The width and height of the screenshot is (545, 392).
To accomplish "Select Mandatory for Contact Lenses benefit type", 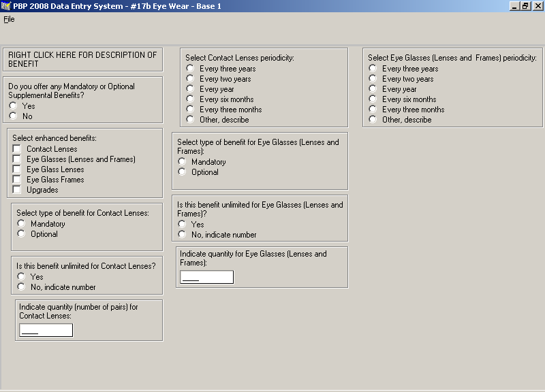I will 21,223.
